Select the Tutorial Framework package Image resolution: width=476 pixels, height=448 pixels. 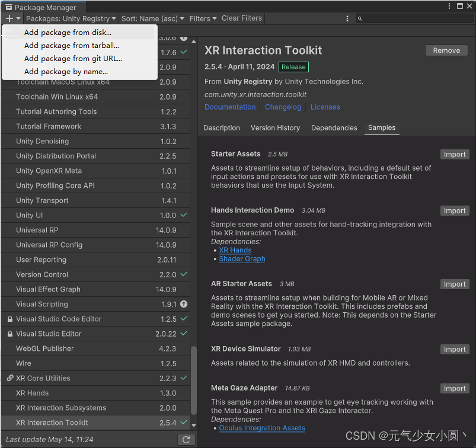(x=95, y=126)
